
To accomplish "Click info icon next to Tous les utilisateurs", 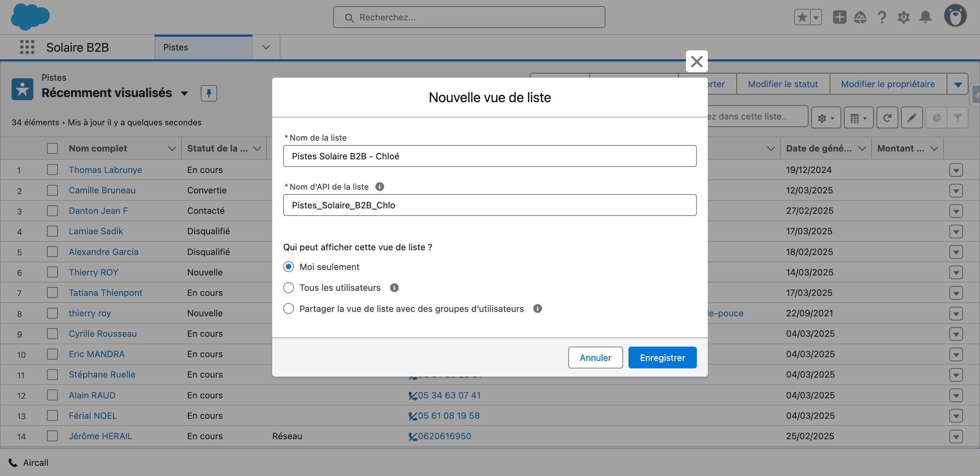I will tap(394, 288).
